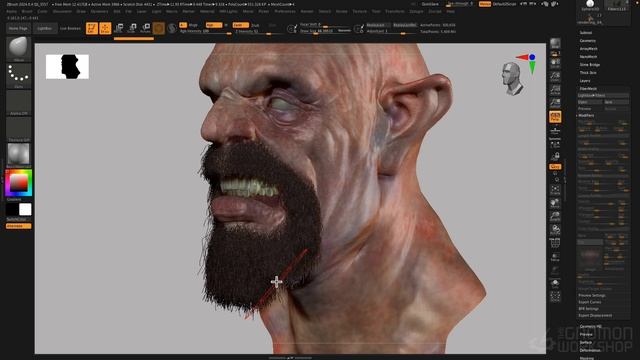Click the Frame icon in right shelf
The image size is (640, 360).
point(555,190)
